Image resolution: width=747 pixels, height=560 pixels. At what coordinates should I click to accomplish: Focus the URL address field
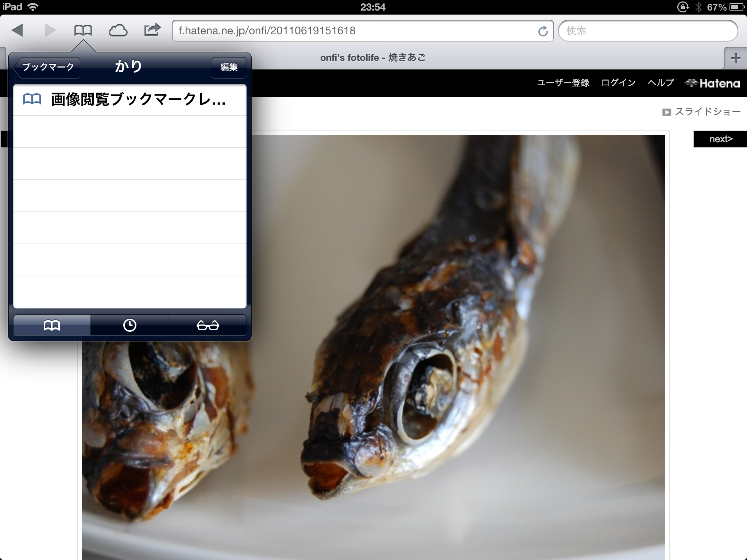coord(363,31)
